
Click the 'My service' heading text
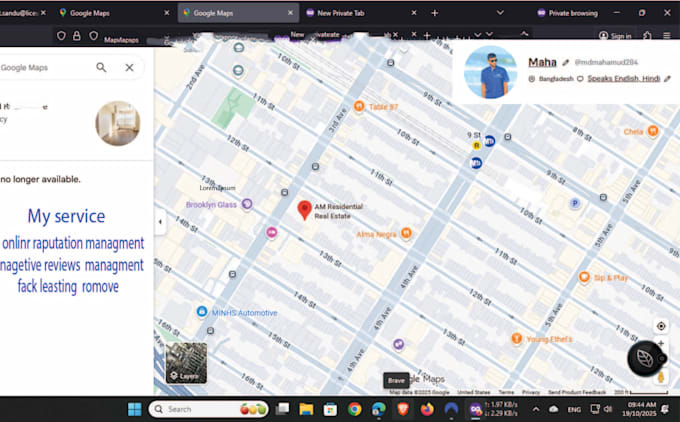66,216
